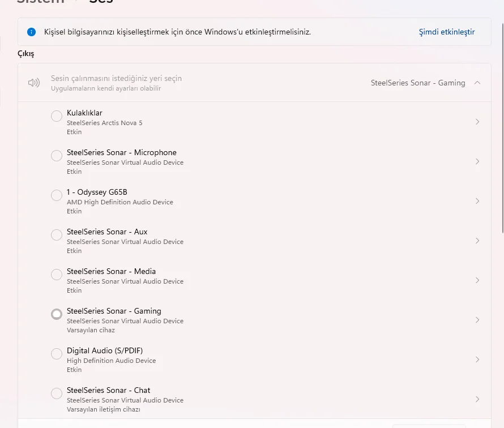This screenshot has height=428, width=504.
Task: Select Kulaklıklar radio button
Action: 57,116
